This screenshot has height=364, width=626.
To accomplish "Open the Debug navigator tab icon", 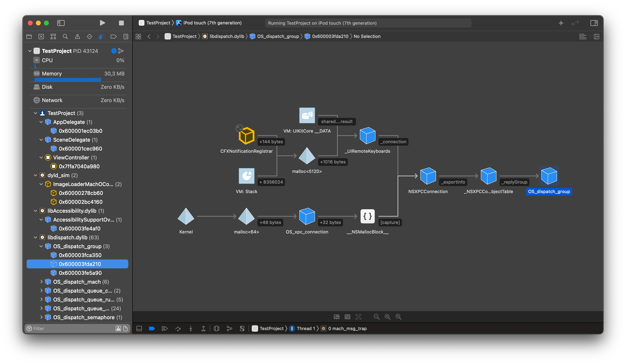I will tap(102, 37).
